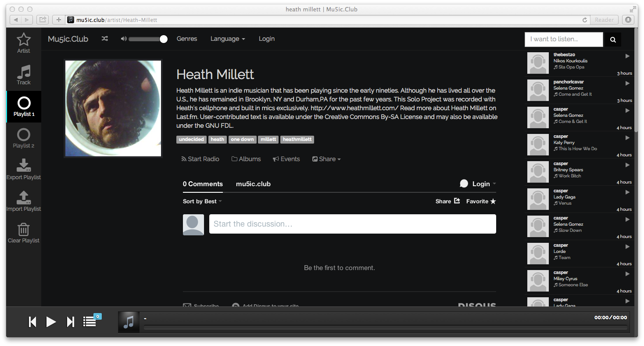Click Start Radio link
The height and width of the screenshot is (346, 644).
tap(200, 159)
